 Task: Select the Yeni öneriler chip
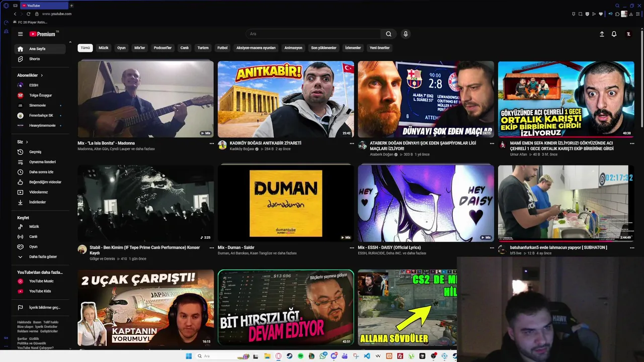(x=379, y=48)
